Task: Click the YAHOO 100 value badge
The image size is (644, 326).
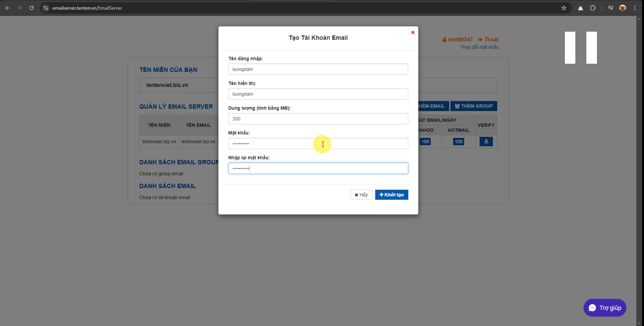Action: click(x=425, y=141)
